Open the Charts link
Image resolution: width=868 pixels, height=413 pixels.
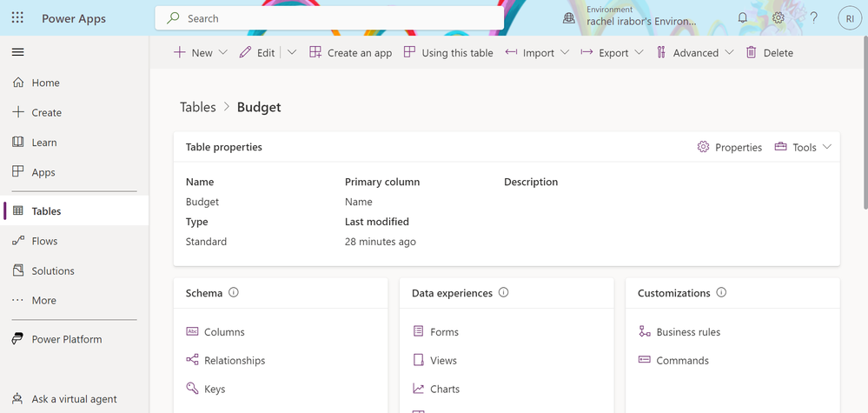(445, 389)
